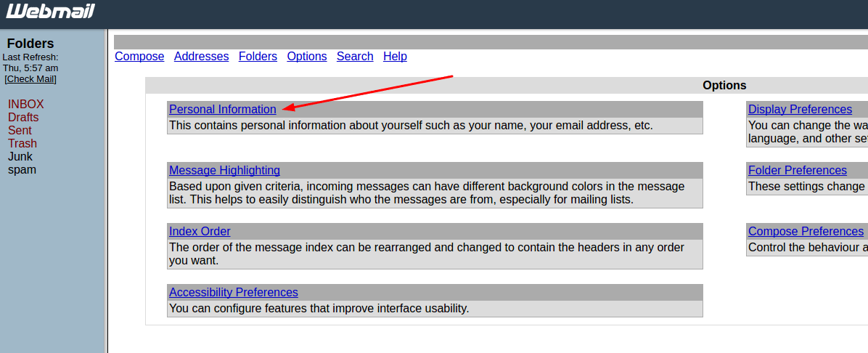Click the Folders sidebar heading
The height and width of the screenshot is (353, 868).
(x=30, y=44)
